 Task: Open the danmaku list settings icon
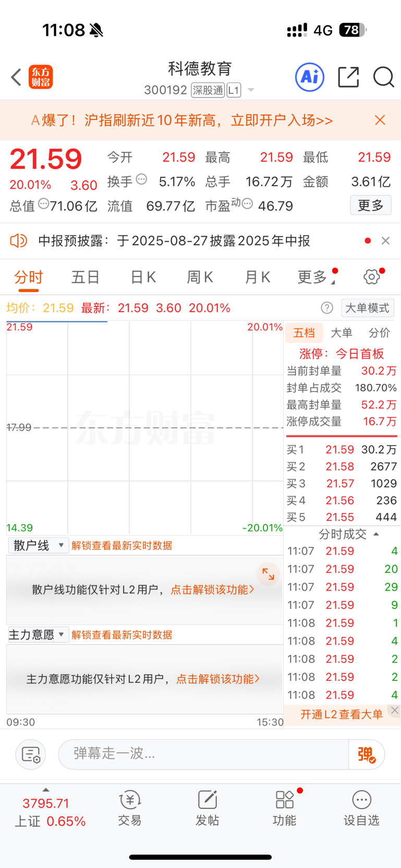(31, 754)
